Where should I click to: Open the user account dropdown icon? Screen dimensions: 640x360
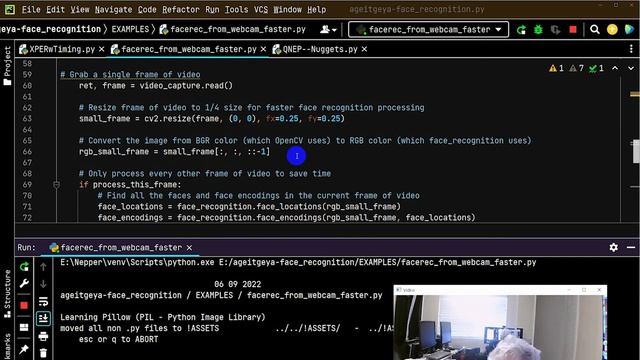click(328, 29)
